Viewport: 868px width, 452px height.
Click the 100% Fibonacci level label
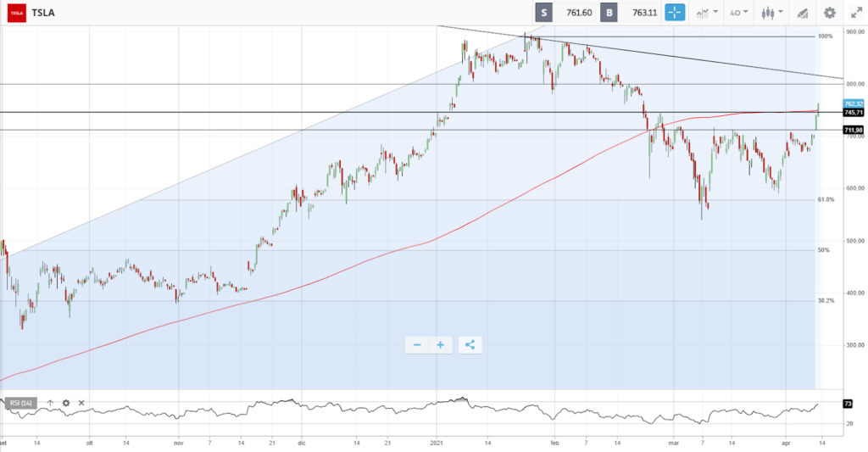826,36
